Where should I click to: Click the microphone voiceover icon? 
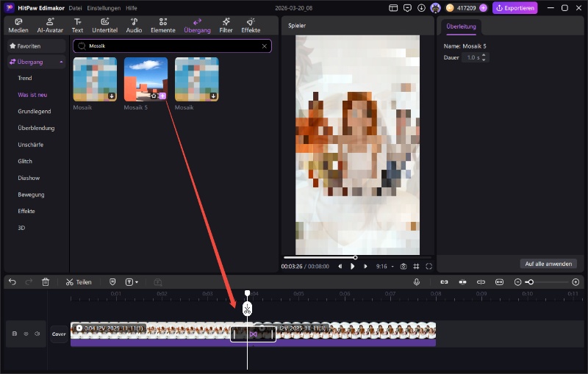(417, 282)
